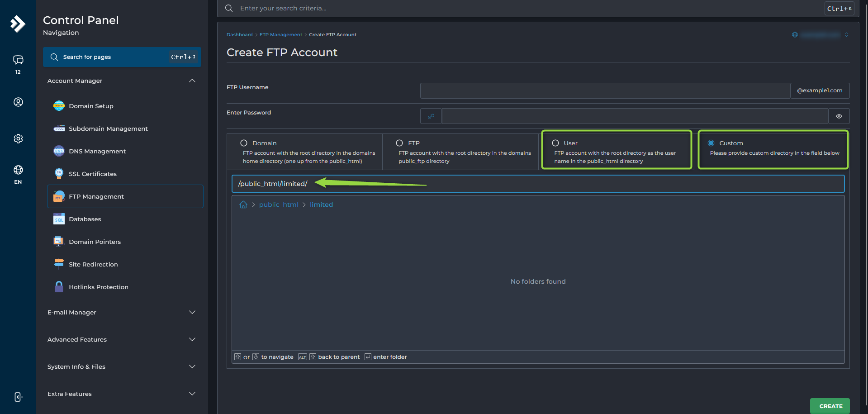The image size is (868, 414).
Task: Open Hotlinks Protection page
Action: pos(125,287)
